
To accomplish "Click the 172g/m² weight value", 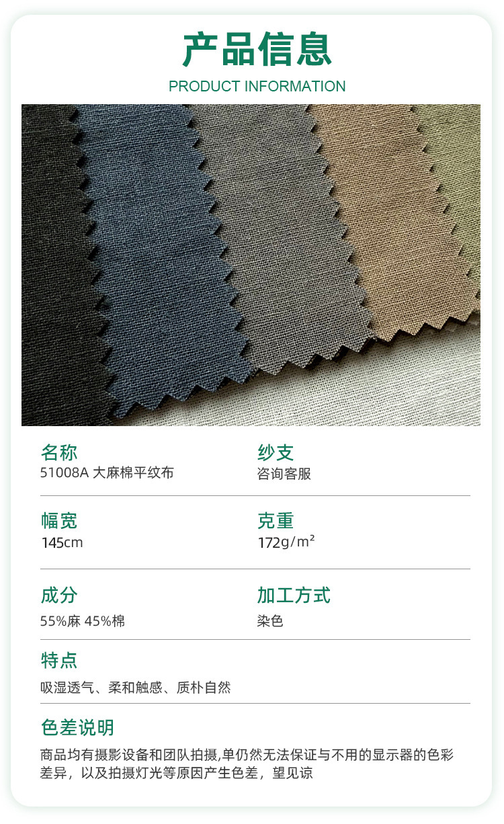I will point(286,542).
